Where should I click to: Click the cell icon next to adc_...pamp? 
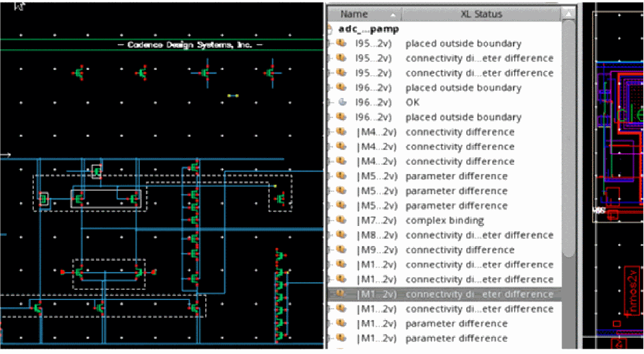(330, 29)
